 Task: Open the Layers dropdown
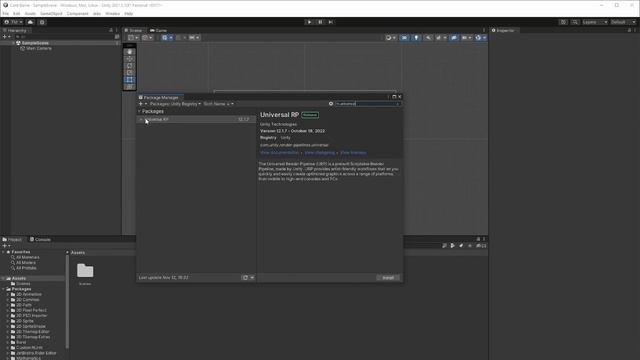[595, 22]
